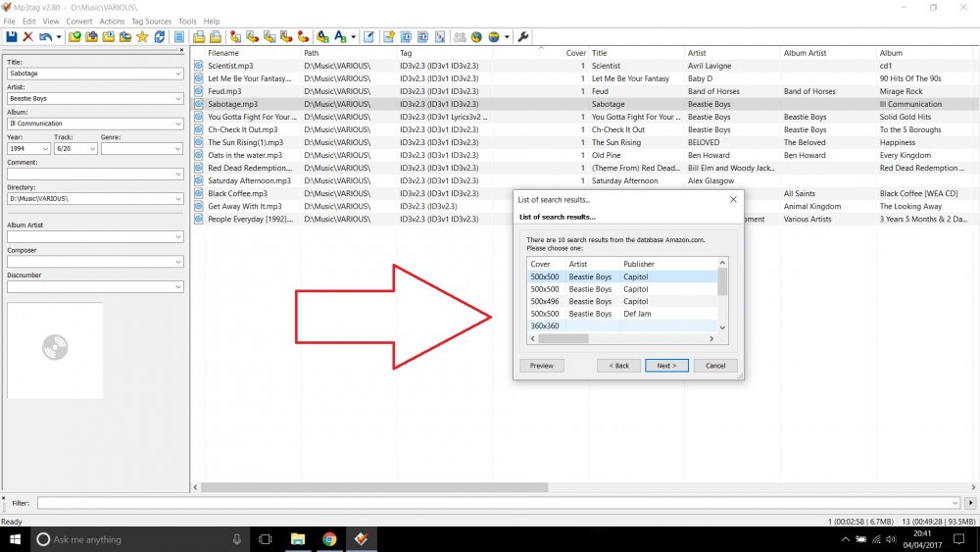
Task: Expand the Album field dropdown
Action: click(177, 124)
